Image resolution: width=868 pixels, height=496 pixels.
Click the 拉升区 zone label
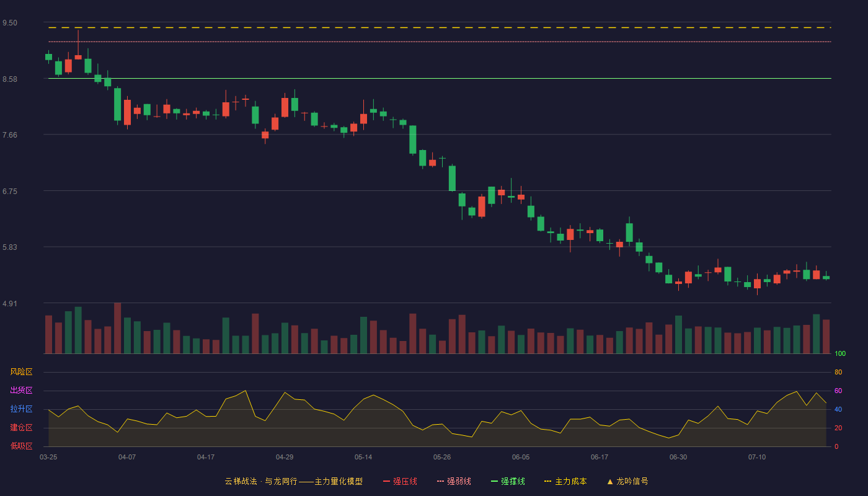click(21, 409)
